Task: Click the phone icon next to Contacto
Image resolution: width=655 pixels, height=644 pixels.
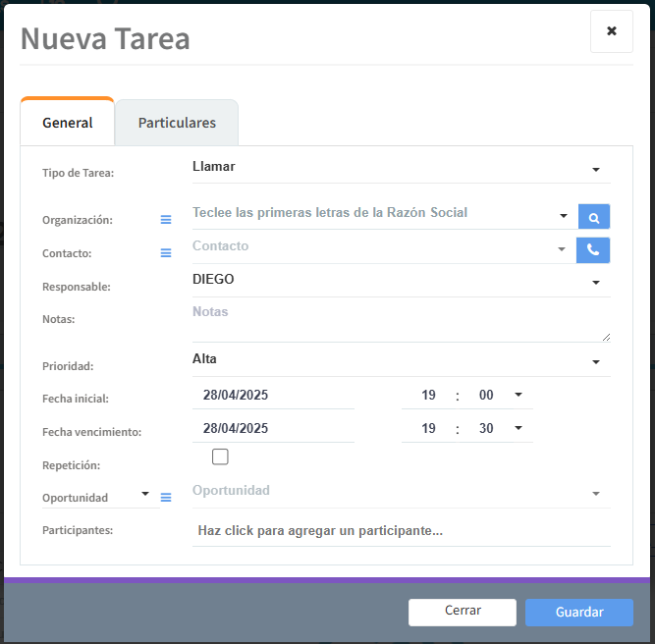Action: tap(593, 250)
